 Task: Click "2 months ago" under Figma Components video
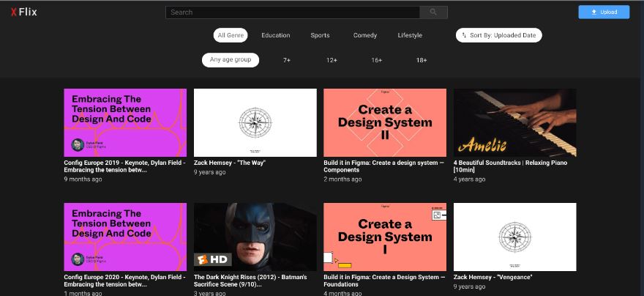pos(342,180)
